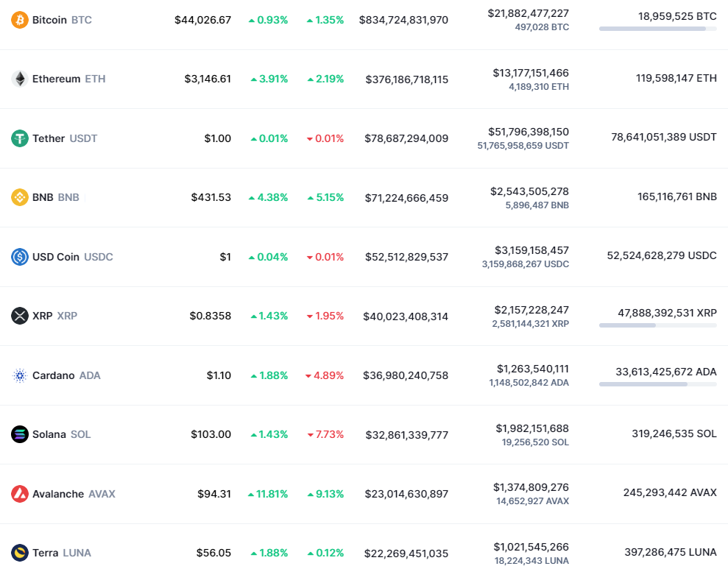The height and width of the screenshot is (580, 728).
Task: Click the Terra LUNA logo icon
Action: (19, 553)
